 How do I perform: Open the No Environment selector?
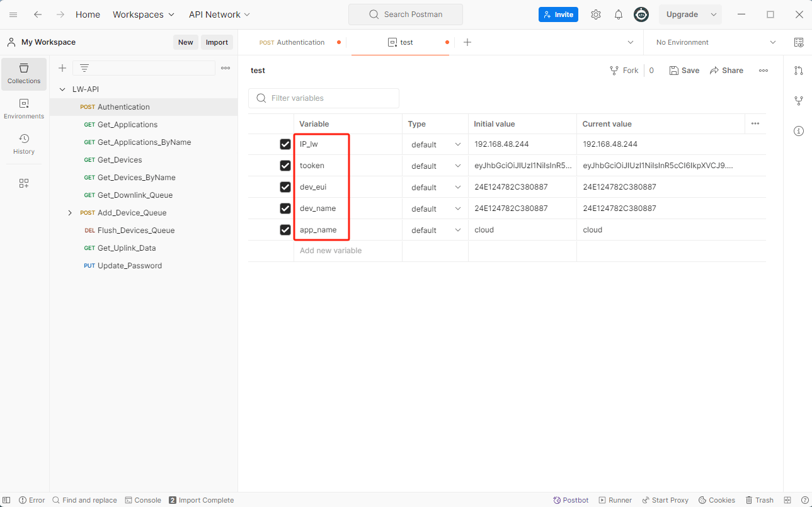(x=716, y=42)
